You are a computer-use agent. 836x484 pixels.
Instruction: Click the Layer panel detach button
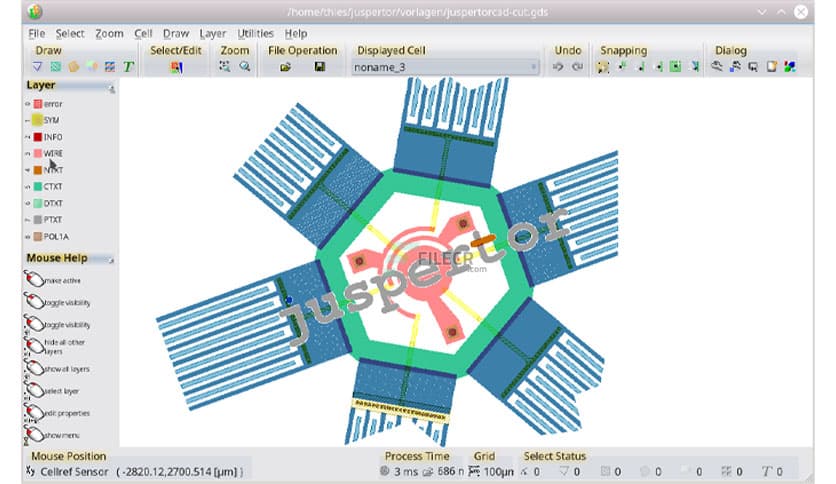111,90
